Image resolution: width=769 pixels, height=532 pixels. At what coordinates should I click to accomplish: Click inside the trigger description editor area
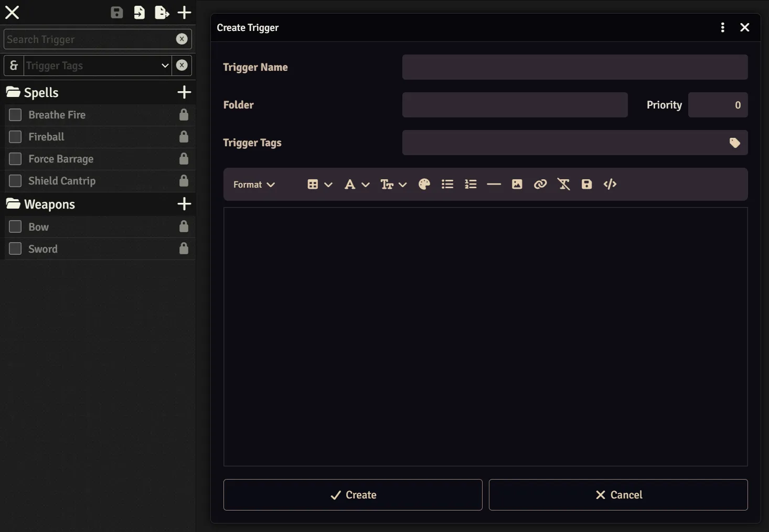486,336
